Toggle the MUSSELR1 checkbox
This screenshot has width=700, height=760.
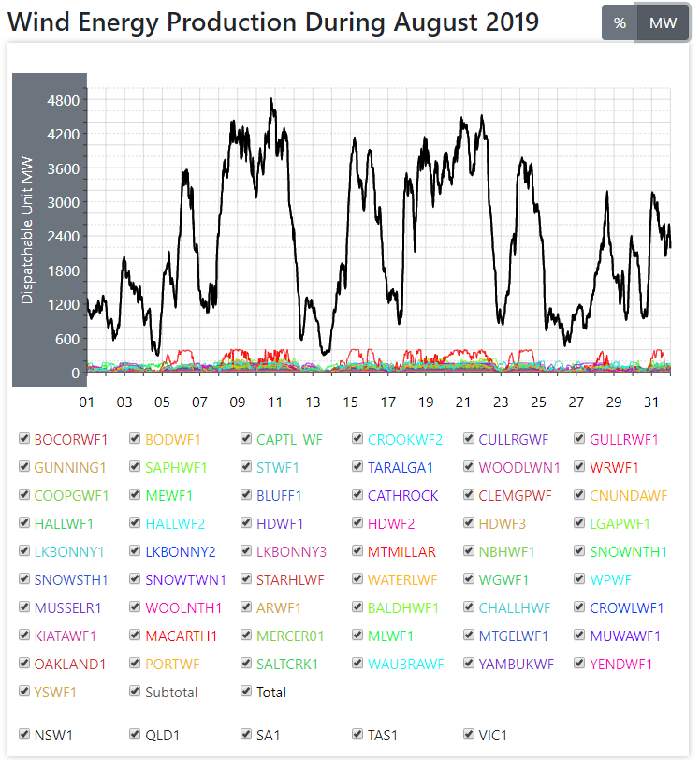[24, 607]
